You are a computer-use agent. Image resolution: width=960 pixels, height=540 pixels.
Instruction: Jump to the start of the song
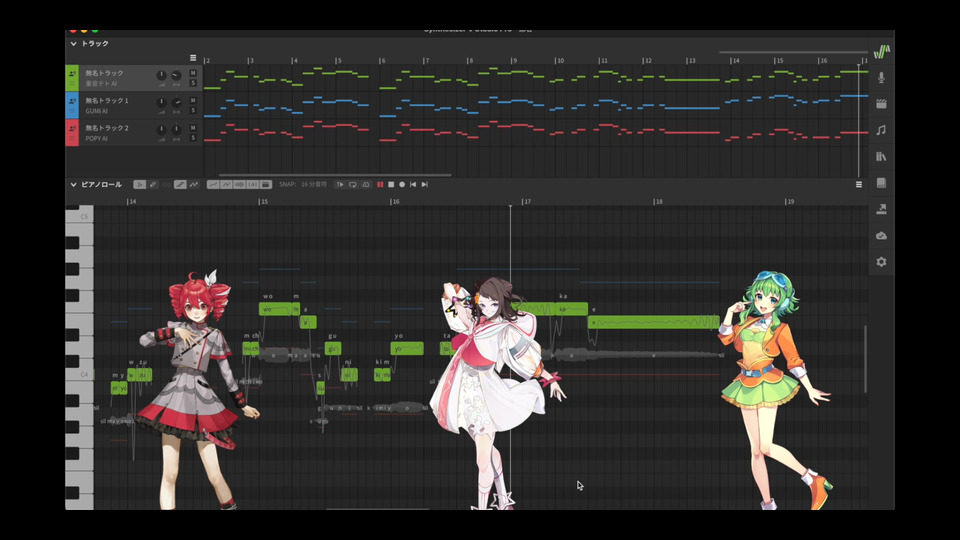pyautogui.click(x=413, y=184)
